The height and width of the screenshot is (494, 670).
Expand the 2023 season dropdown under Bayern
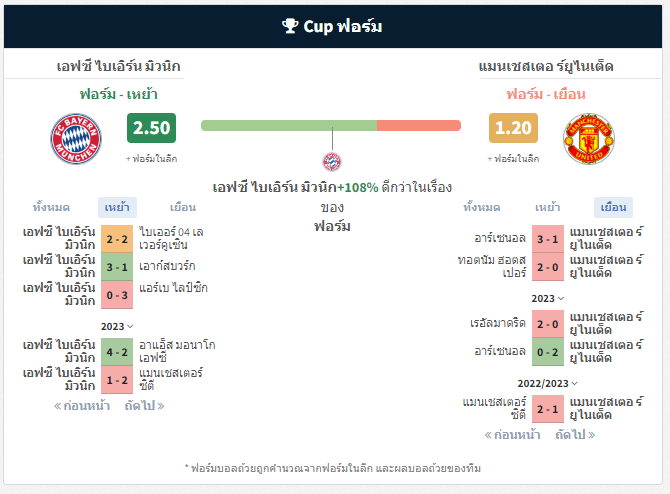tap(117, 326)
